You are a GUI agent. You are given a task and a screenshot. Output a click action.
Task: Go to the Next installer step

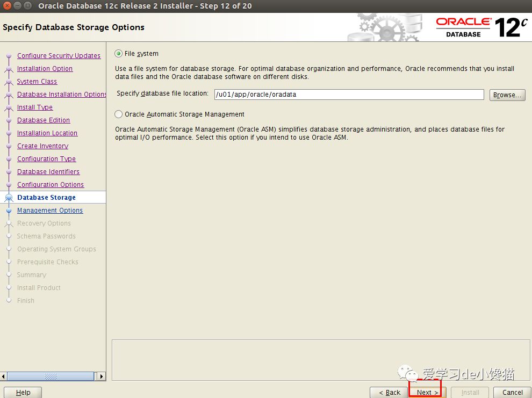click(x=427, y=392)
